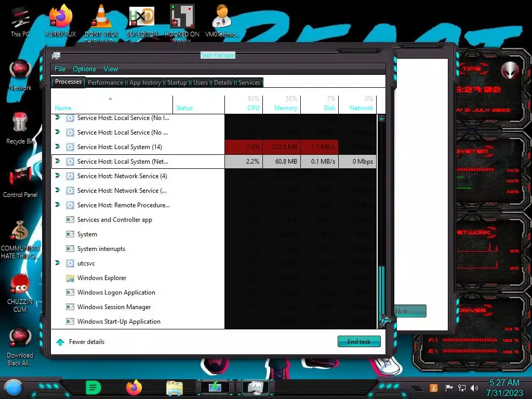This screenshot has height=399, width=532.
Task: Click the Start orb on the taskbar
Action: [x=13, y=388]
